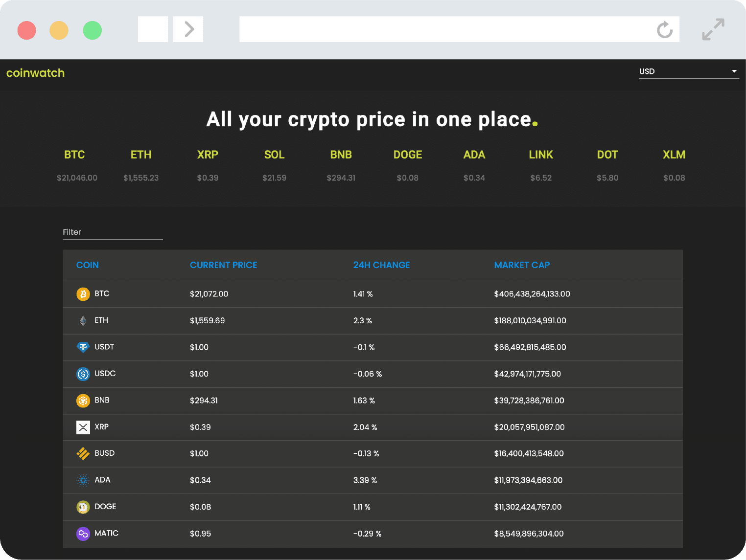The height and width of the screenshot is (560, 746).
Task: Select BTC in the top ticker
Action: tap(74, 155)
